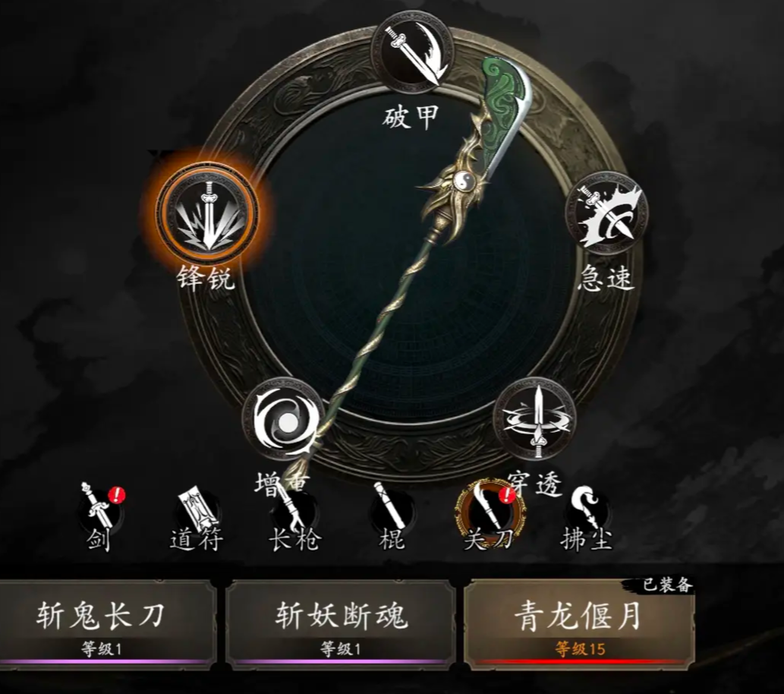Click the red alert badge on 剑
This screenshot has width=784, height=694.
pyautogui.click(x=117, y=495)
